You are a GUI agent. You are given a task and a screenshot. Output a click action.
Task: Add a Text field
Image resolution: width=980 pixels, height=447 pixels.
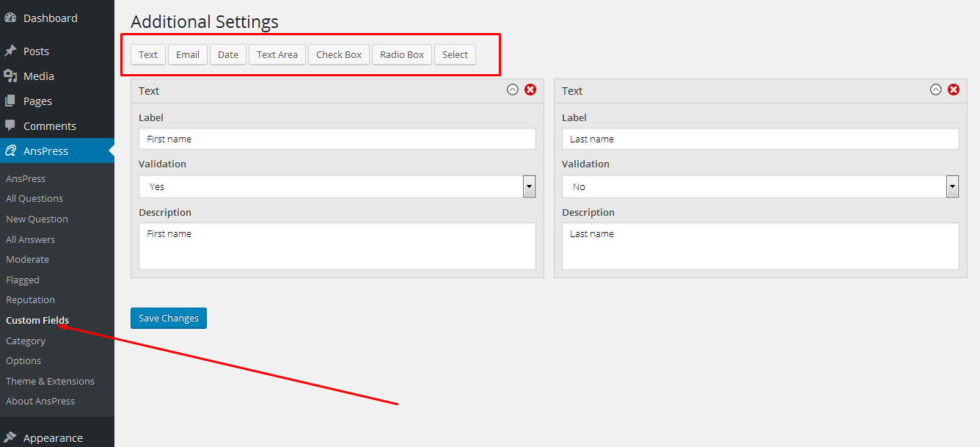pyautogui.click(x=148, y=54)
